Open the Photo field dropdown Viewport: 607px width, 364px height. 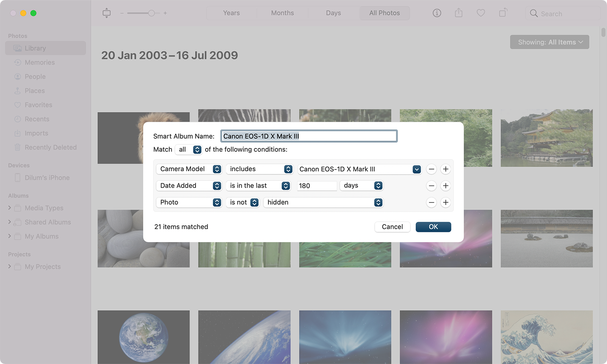(x=189, y=202)
